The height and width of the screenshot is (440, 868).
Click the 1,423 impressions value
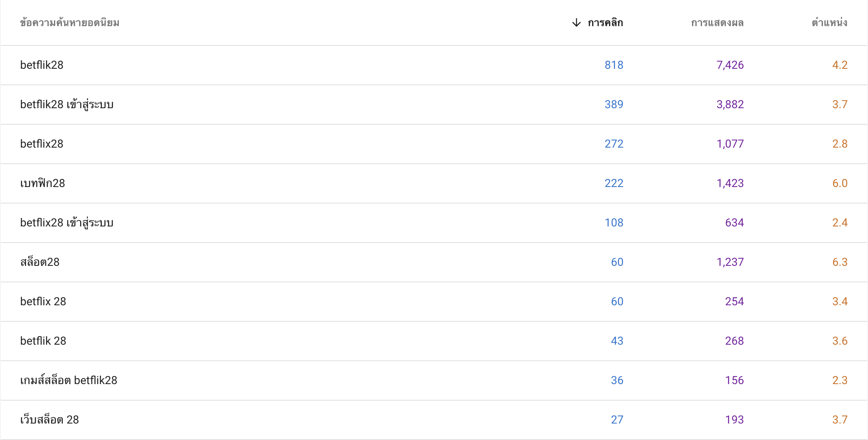(730, 183)
